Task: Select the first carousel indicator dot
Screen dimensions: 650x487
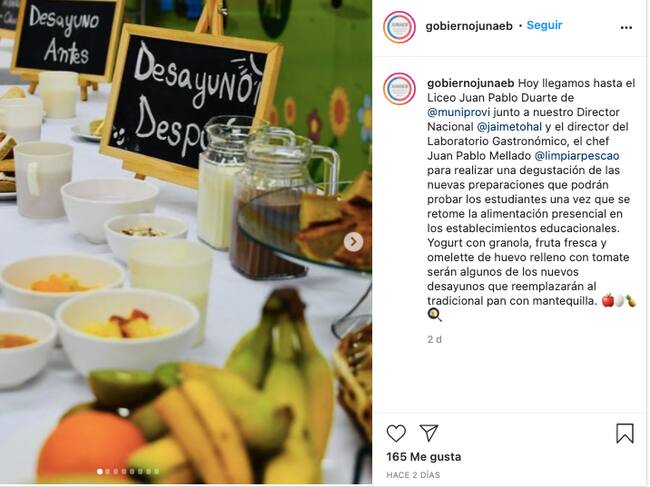Action: 99,471
